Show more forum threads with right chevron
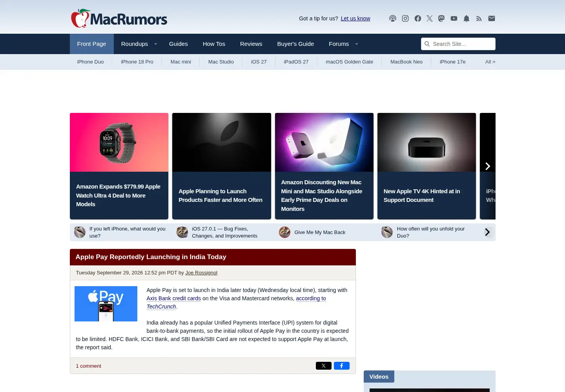This screenshot has width=565, height=392. click(488, 232)
